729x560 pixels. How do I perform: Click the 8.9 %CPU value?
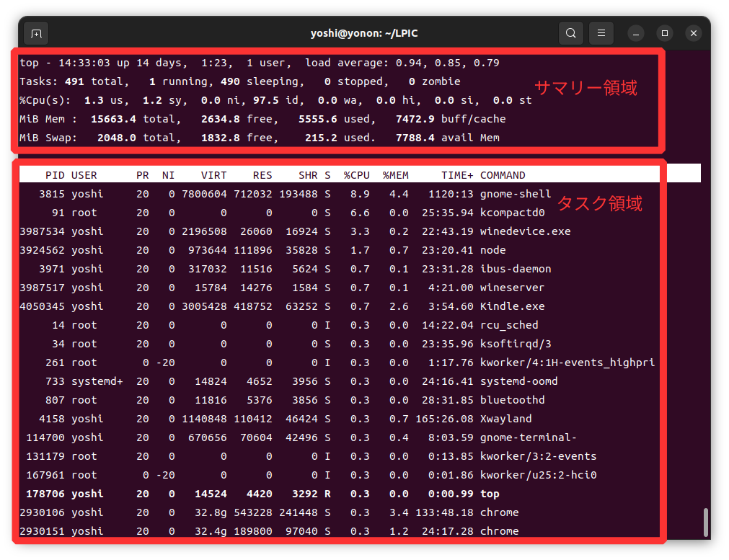(360, 194)
